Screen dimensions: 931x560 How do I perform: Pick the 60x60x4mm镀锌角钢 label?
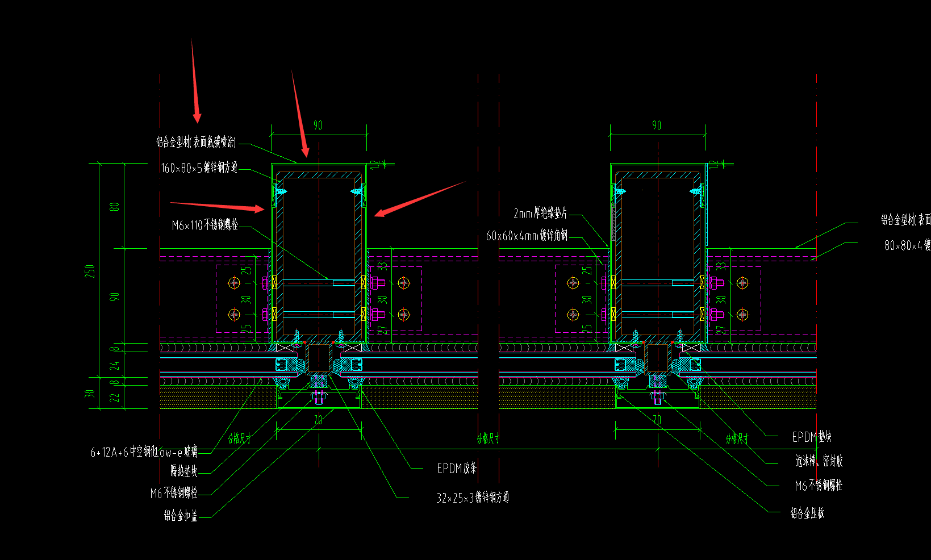(527, 235)
